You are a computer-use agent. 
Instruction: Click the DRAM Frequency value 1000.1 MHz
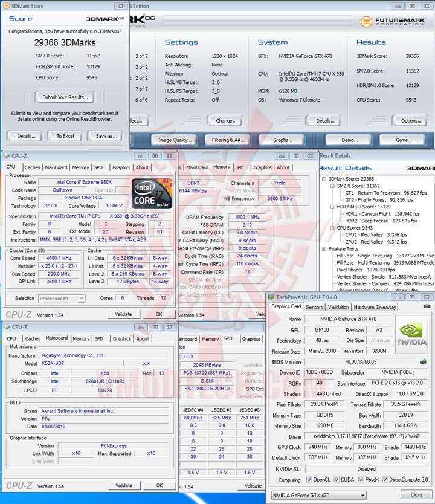coord(247,217)
